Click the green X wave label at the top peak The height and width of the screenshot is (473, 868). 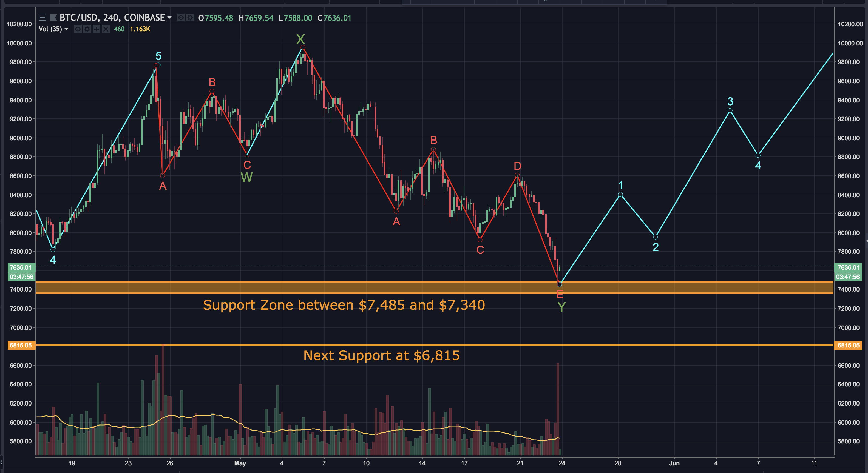point(300,39)
